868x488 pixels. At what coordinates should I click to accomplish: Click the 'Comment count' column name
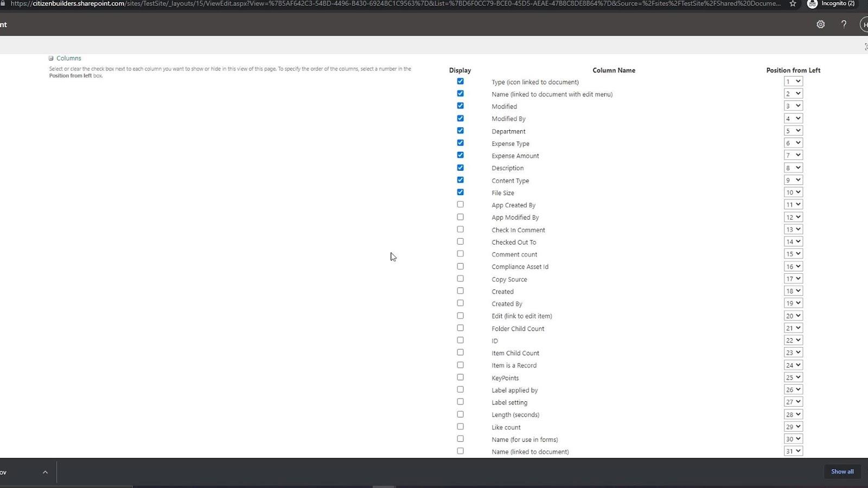tap(514, 254)
